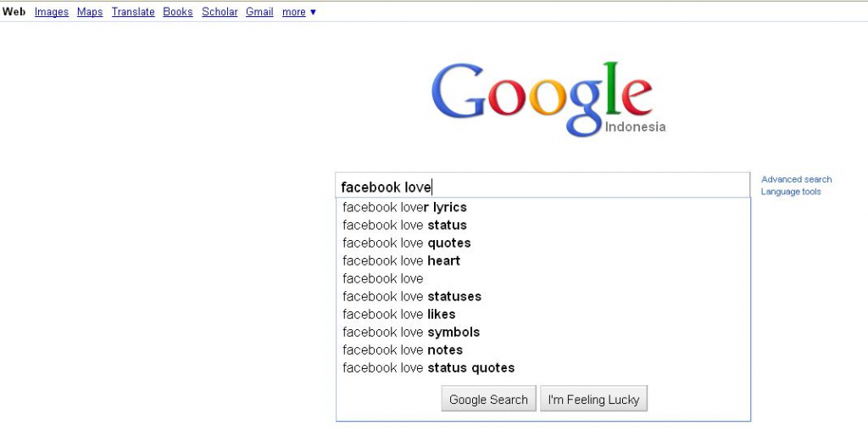This screenshot has width=868, height=442.
Task: Pick the 'facebook love quotes' suggestion
Action: click(542, 243)
